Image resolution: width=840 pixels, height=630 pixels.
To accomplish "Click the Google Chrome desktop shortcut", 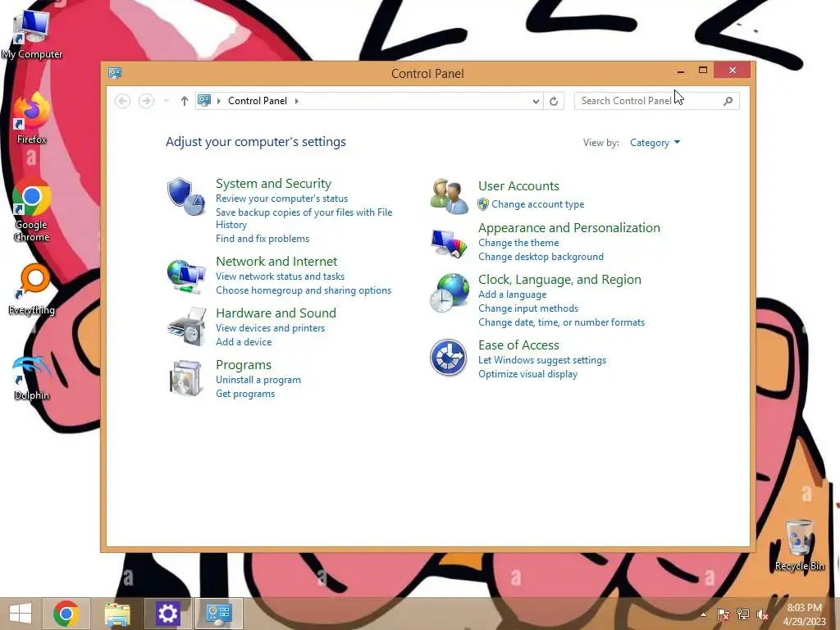I will point(32,209).
